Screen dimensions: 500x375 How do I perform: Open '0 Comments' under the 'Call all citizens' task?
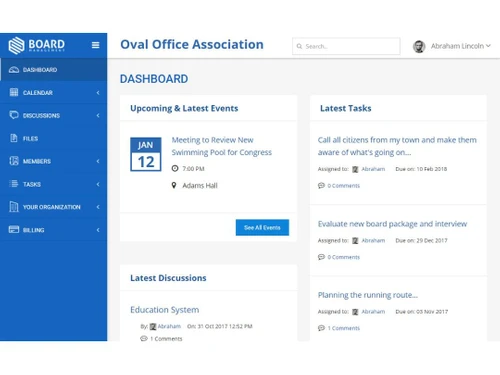344,186
